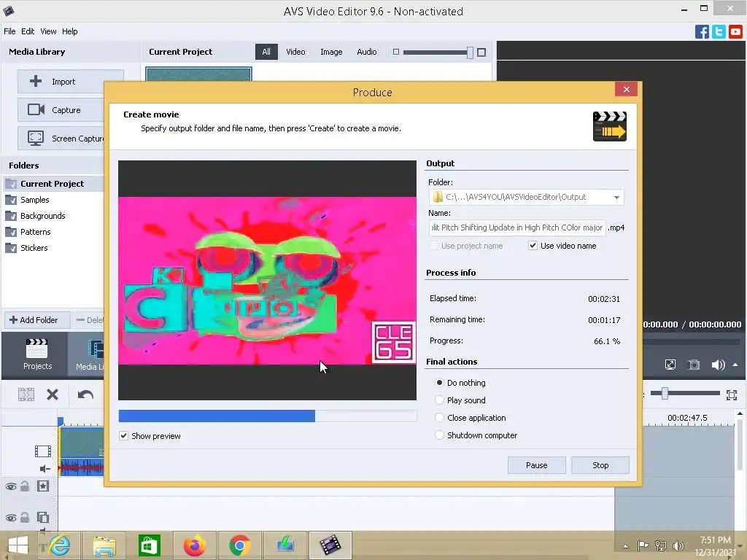The width and height of the screenshot is (747, 560).
Task: Expand the output Folder dropdown
Action: click(616, 197)
